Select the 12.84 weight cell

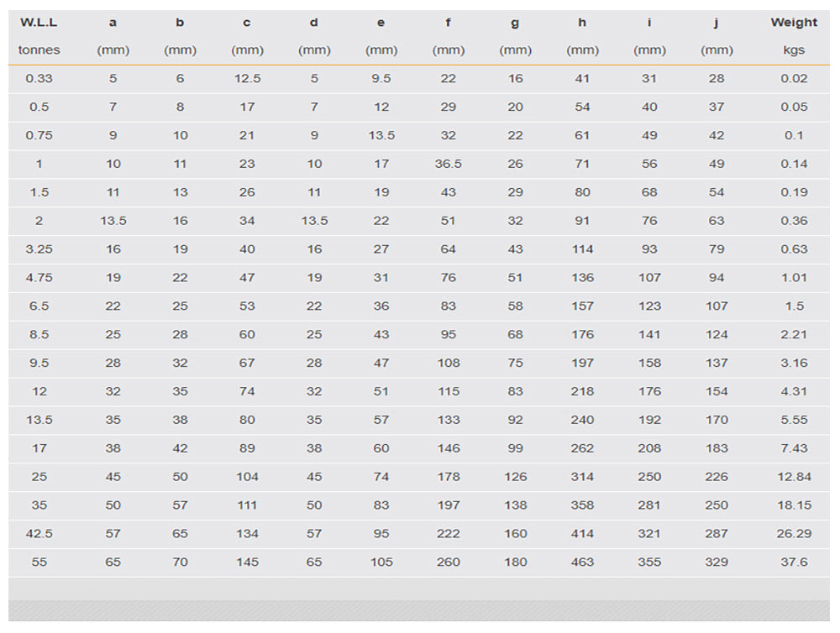[793, 477]
